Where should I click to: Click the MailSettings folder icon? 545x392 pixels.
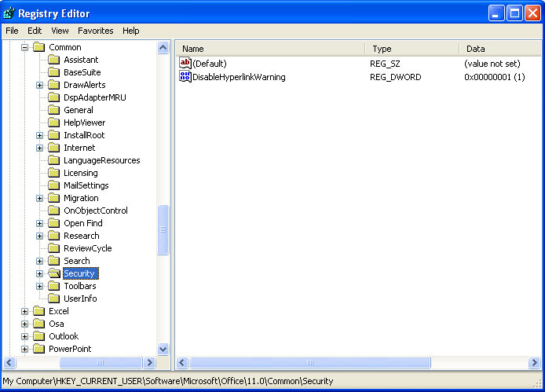coord(54,185)
